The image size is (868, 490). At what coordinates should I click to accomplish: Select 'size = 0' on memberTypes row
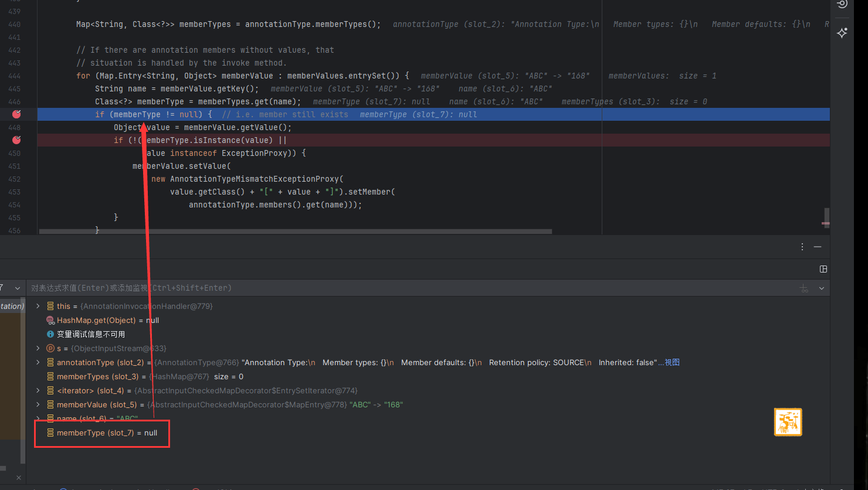click(229, 376)
